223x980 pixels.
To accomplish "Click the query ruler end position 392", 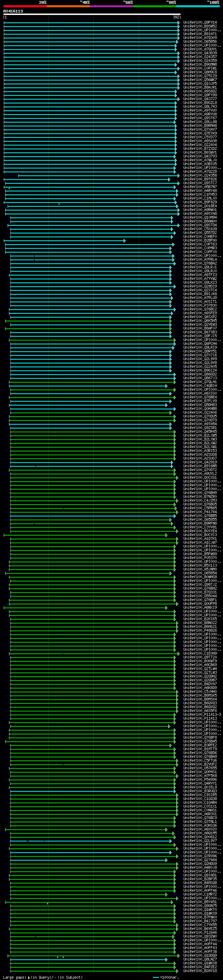I will click(x=176, y=17).
